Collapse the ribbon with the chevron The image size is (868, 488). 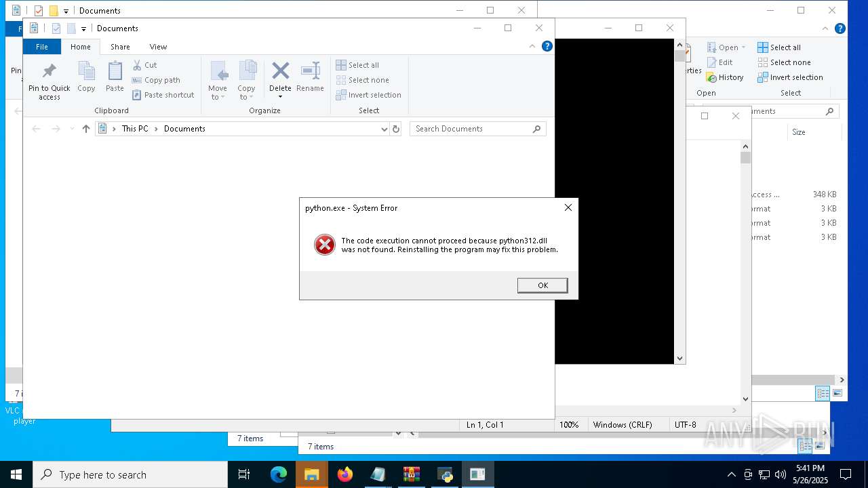tap(532, 46)
